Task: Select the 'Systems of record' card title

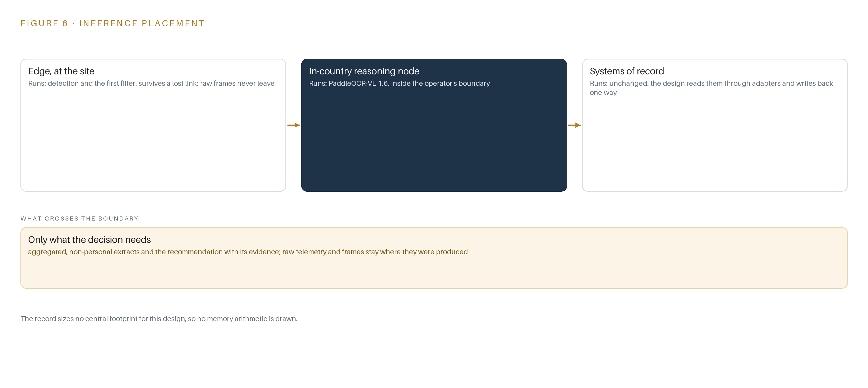Action: tap(627, 71)
